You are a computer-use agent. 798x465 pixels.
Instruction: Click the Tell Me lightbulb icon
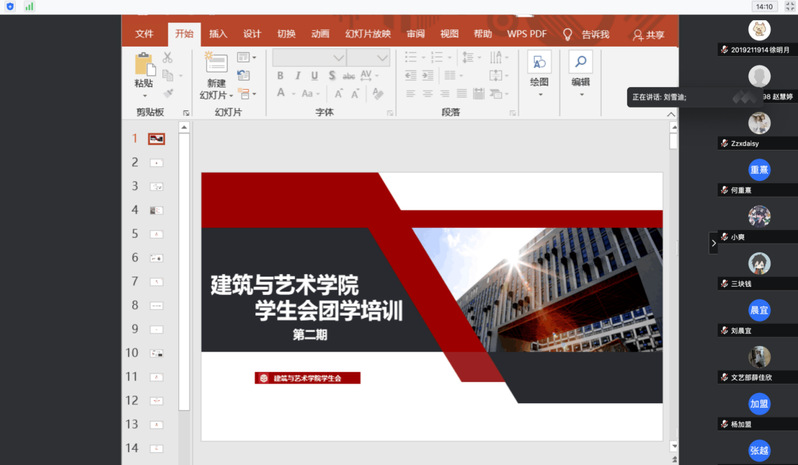click(x=568, y=34)
